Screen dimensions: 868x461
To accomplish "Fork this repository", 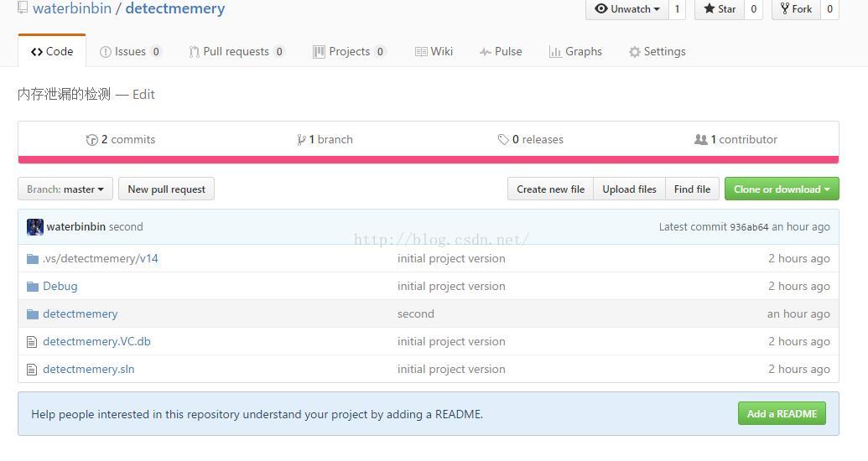I will click(x=796, y=9).
